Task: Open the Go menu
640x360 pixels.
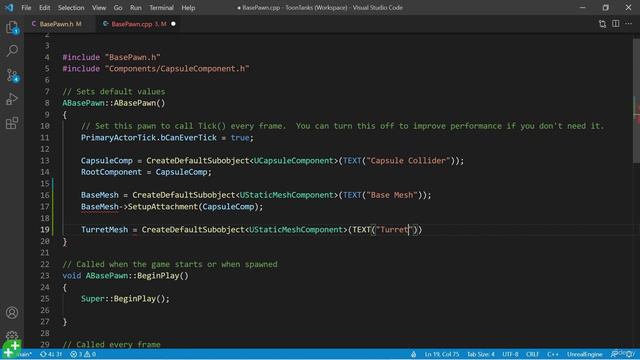Action: click(118, 8)
